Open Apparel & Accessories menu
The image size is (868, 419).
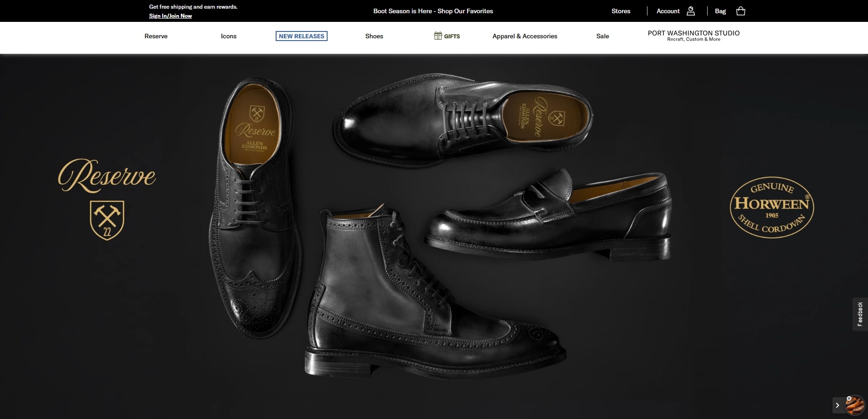click(x=525, y=36)
